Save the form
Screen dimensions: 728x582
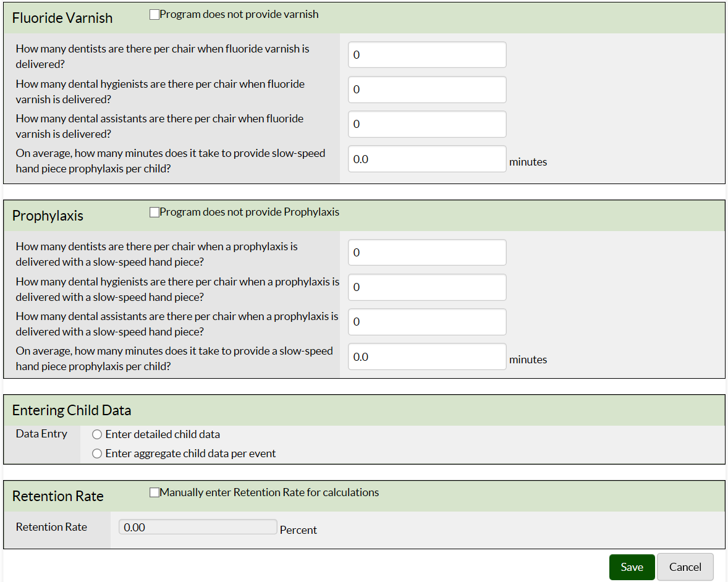pyautogui.click(x=632, y=567)
